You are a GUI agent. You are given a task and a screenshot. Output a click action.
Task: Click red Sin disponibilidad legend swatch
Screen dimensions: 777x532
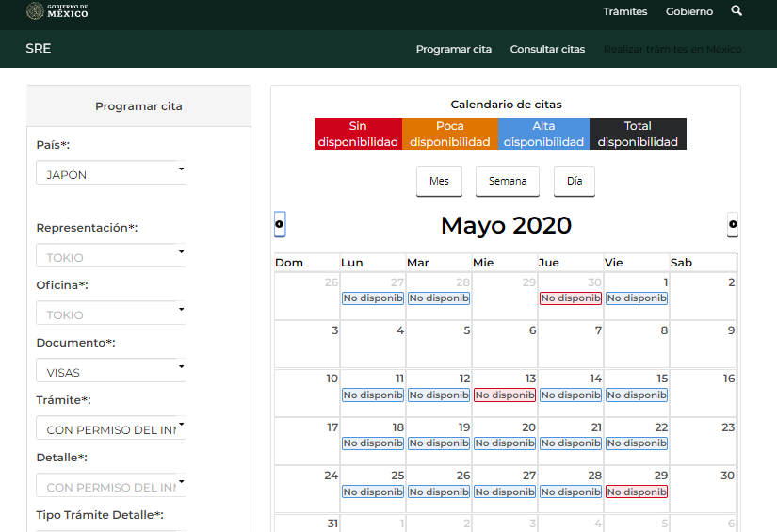pyautogui.click(x=358, y=134)
